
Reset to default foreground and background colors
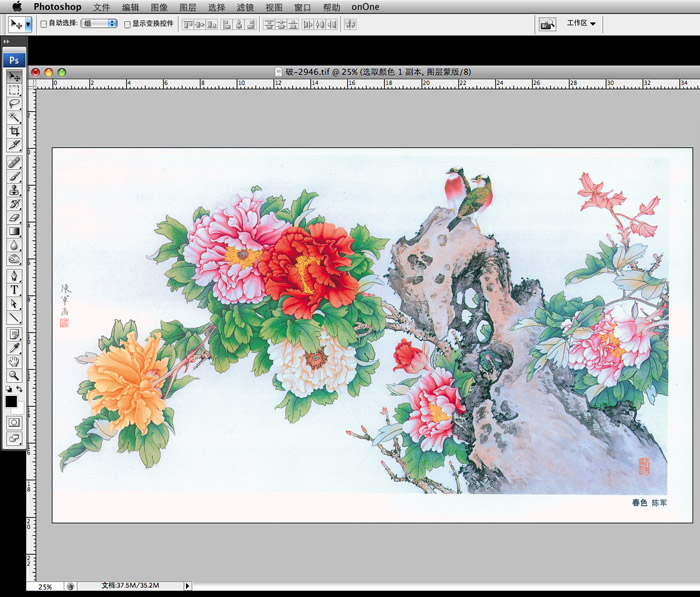point(9,389)
